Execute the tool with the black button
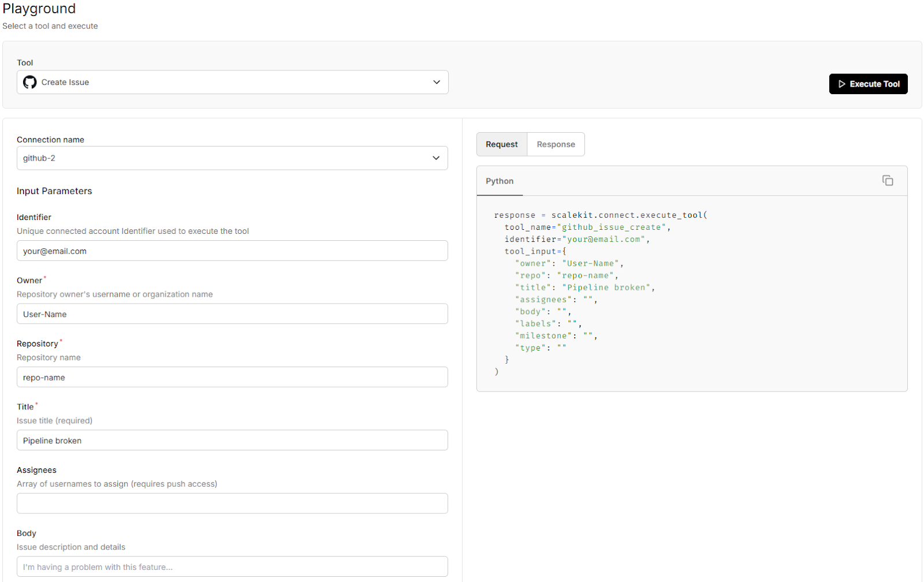This screenshot has width=924, height=582. [868, 84]
